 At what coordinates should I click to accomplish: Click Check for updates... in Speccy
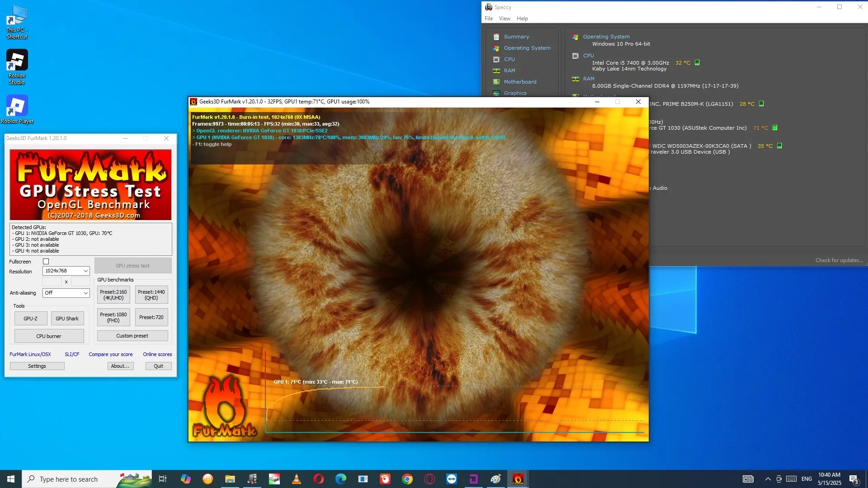point(839,260)
